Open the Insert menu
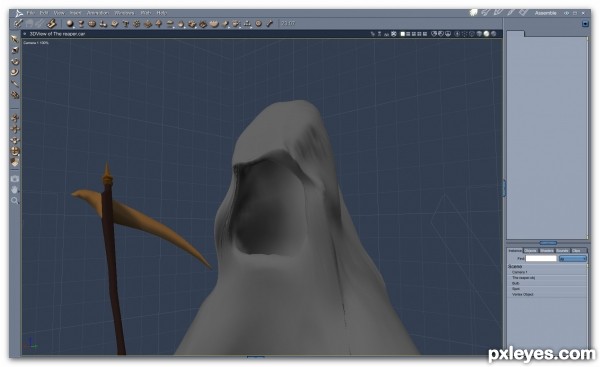 coord(75,13)
